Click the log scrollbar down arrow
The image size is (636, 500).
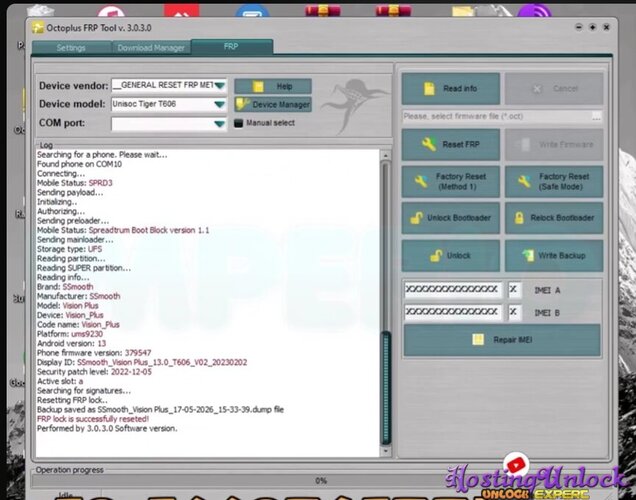[386, 451]
